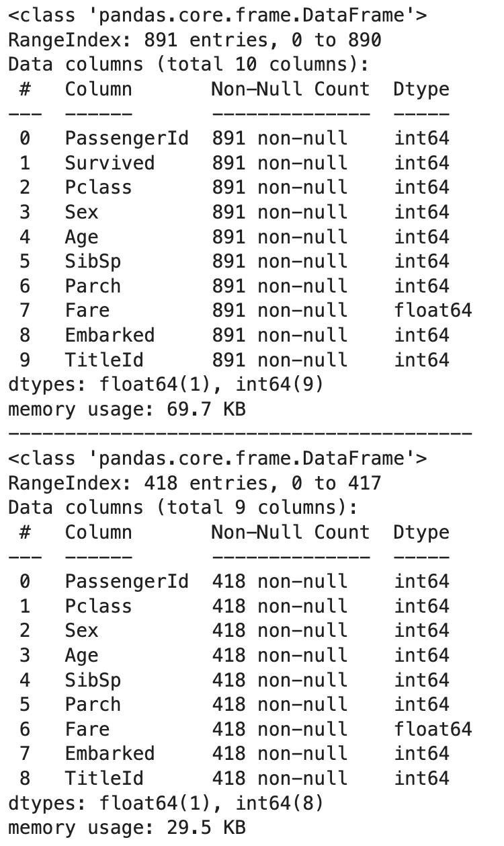Click 'PassengerId' in the 891-entry table
This screenshot has height=846, width=504.
(x=127, y=139)
